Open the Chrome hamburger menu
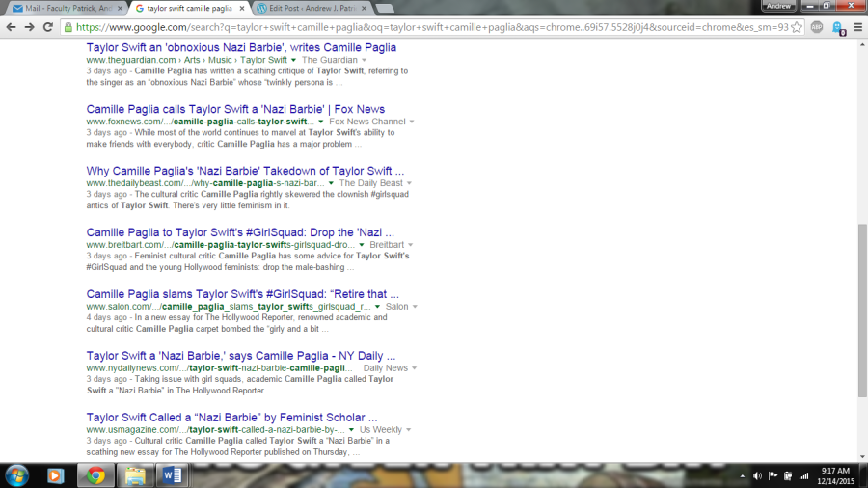This screenshot has width=868, height=488. coord(857,27)
